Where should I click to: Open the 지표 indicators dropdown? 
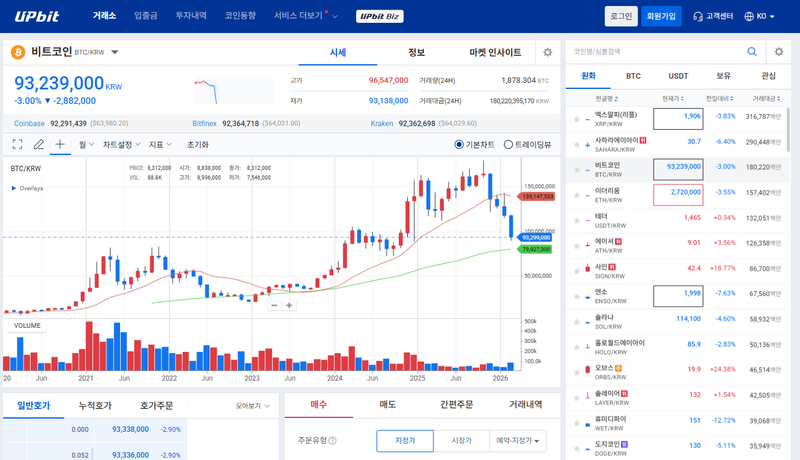[160, 144]
